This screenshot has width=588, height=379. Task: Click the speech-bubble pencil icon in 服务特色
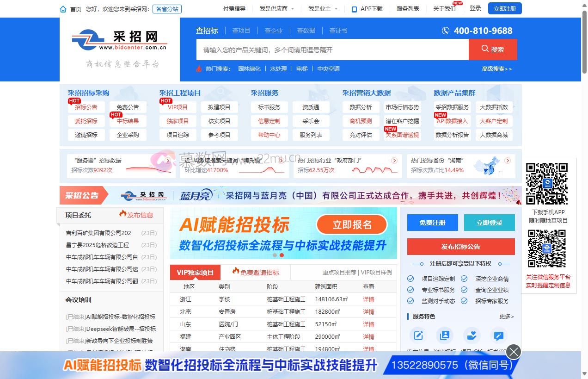coord(498,335)
